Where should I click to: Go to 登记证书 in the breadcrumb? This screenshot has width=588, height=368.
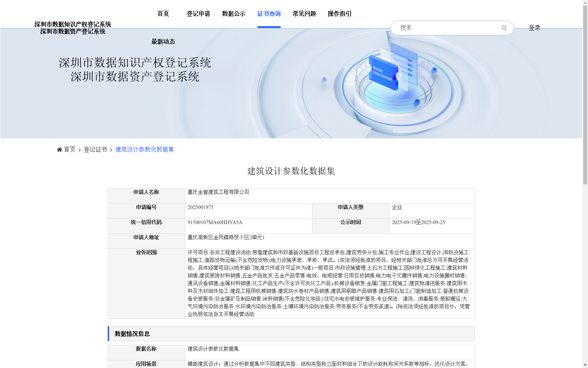coord(95,149)
